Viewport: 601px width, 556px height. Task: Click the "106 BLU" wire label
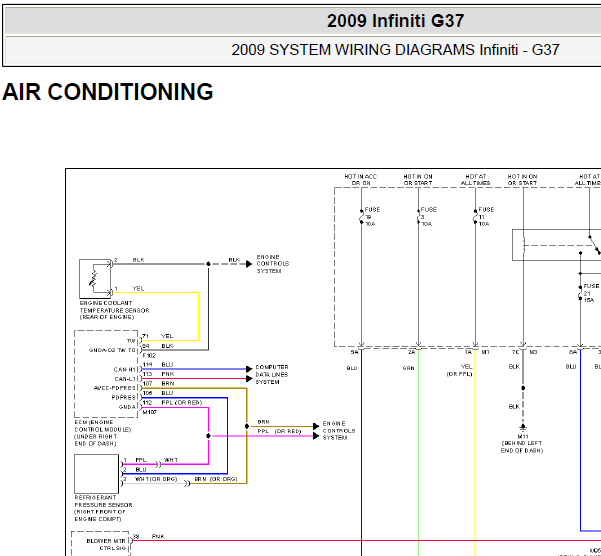(158, 393)
